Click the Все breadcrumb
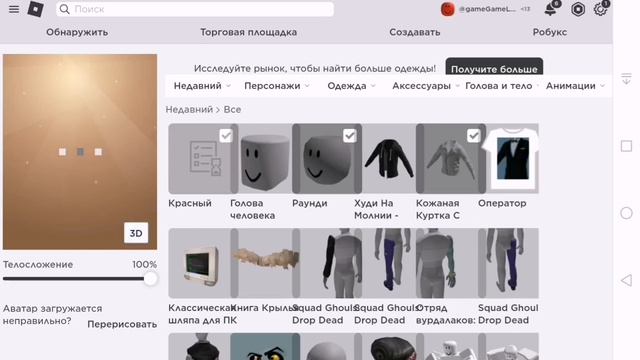This screenshot has height=360, width=640. click(232, 109)
